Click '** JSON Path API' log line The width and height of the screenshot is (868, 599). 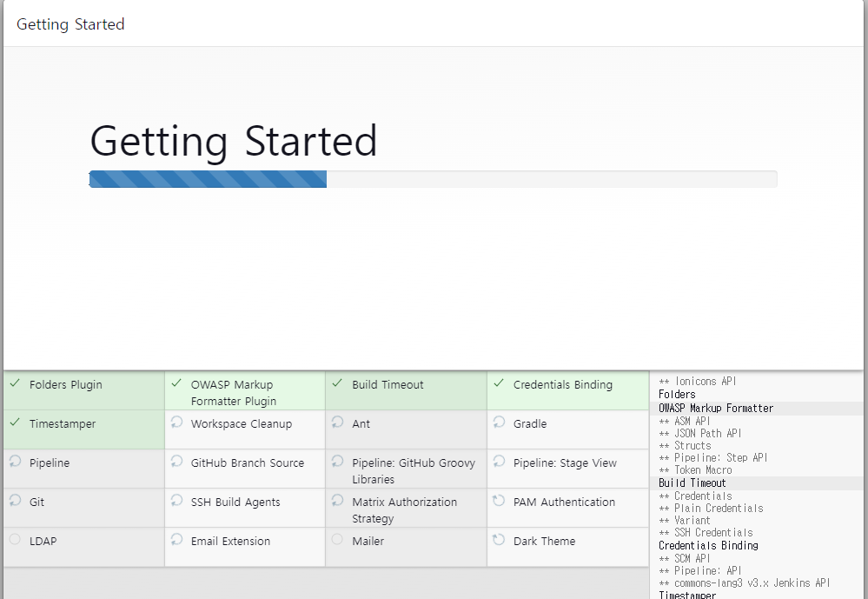click(700, 433)
